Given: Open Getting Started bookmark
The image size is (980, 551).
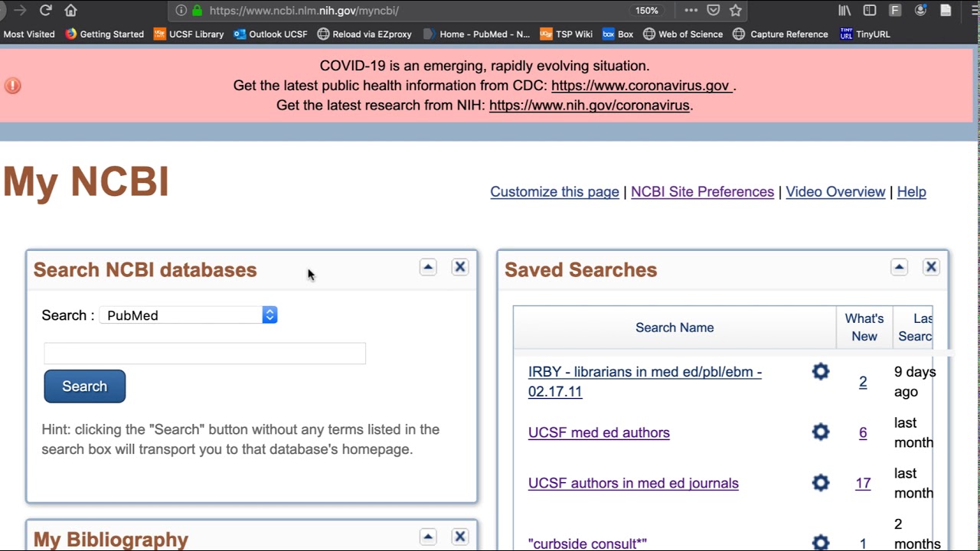Looking at the screenshot, I should [x=104, y=34].
